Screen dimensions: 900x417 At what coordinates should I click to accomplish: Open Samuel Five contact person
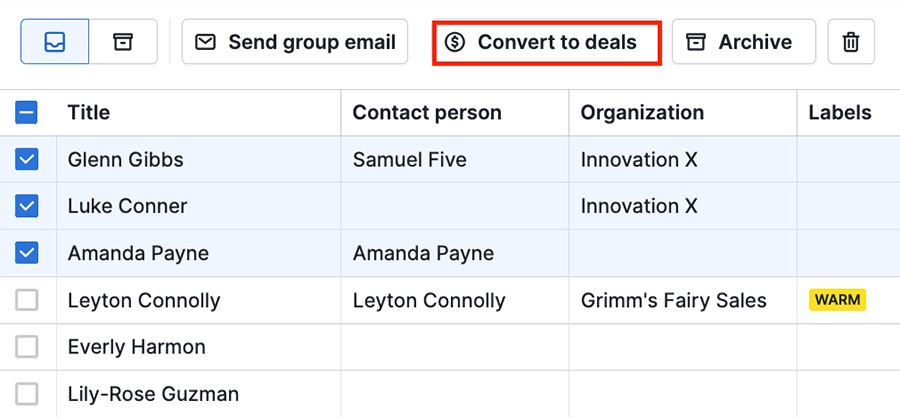coord(410,160)
